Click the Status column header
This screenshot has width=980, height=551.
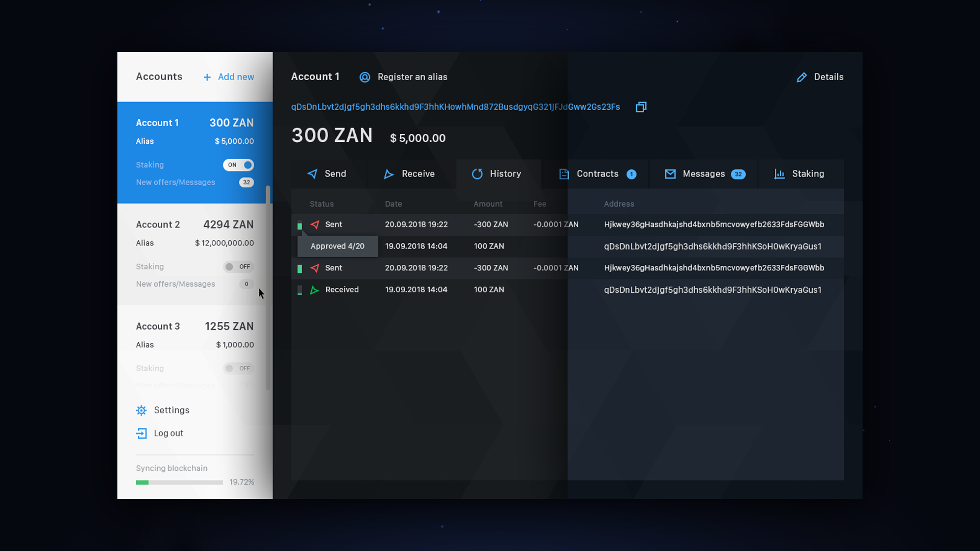click(322, 204)
